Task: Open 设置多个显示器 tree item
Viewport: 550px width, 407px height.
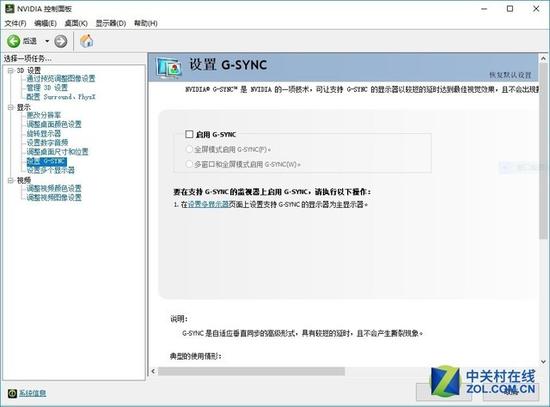Action: click(51, 170)
